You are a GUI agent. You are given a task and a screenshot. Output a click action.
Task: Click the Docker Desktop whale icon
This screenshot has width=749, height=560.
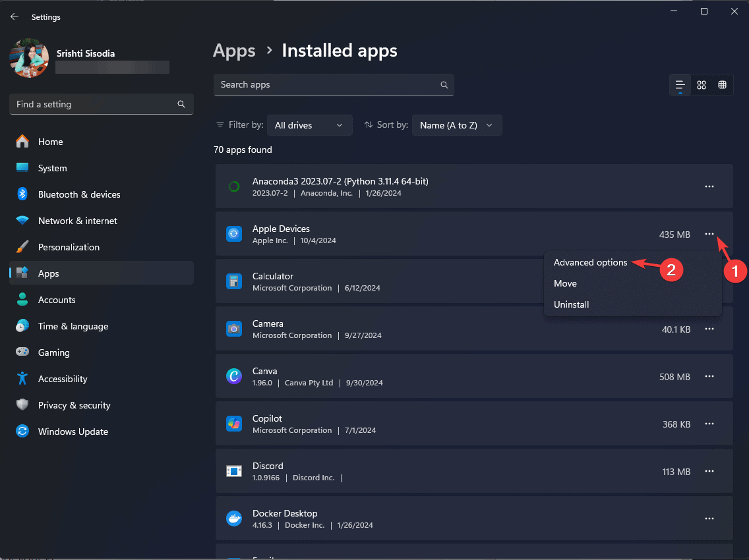(x=233, y=518)
